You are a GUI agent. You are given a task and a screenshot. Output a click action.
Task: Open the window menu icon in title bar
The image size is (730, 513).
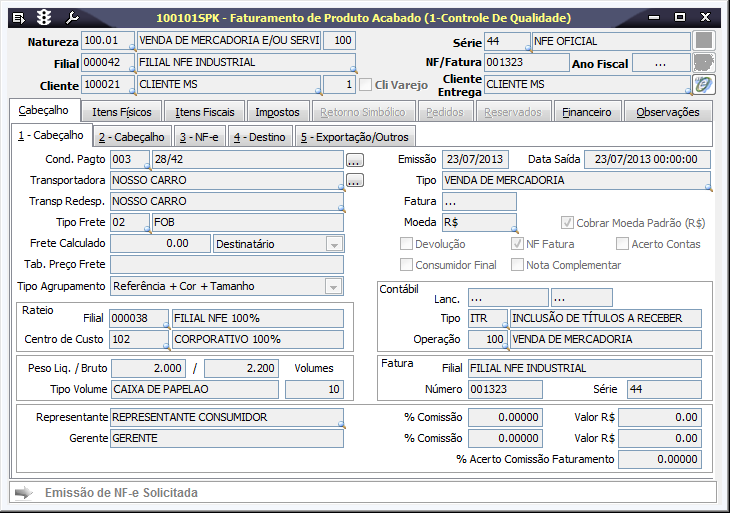19,18
